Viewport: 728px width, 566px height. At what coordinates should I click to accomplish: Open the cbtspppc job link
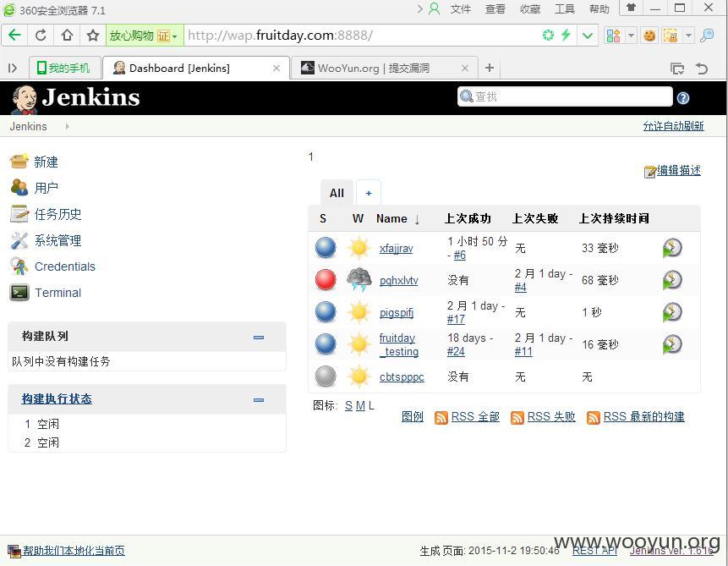(x=402, y=376)
